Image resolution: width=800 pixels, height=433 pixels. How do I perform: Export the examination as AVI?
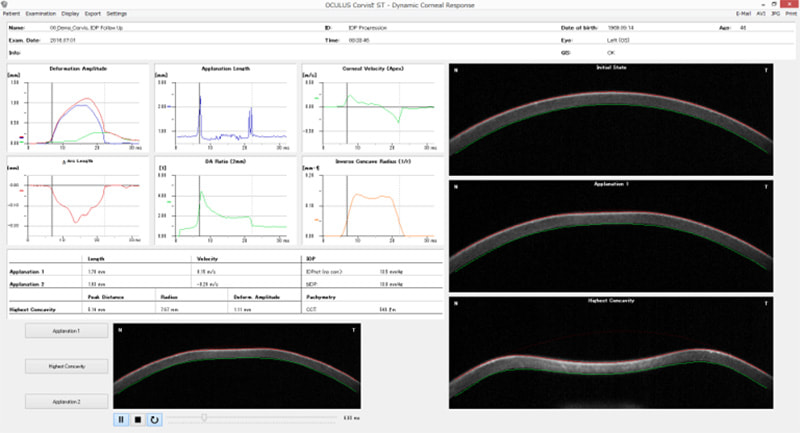pos(761,14)
